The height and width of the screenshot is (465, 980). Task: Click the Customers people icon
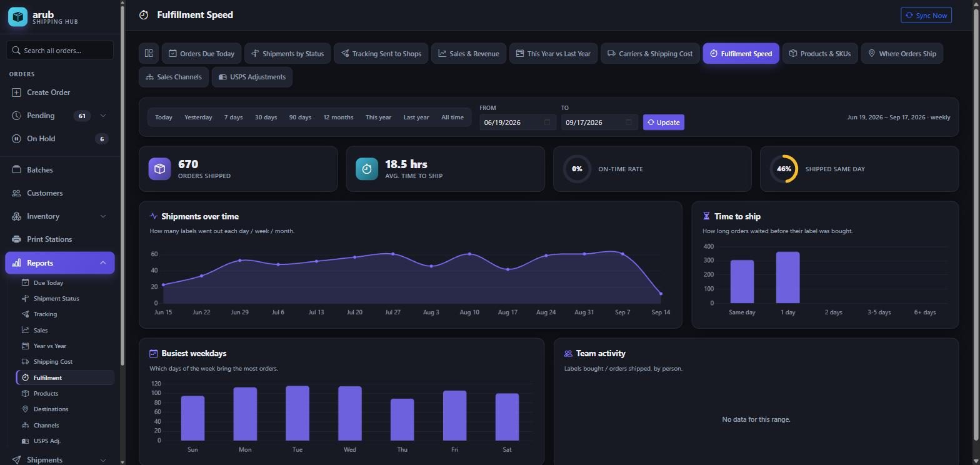pos(16,193)
